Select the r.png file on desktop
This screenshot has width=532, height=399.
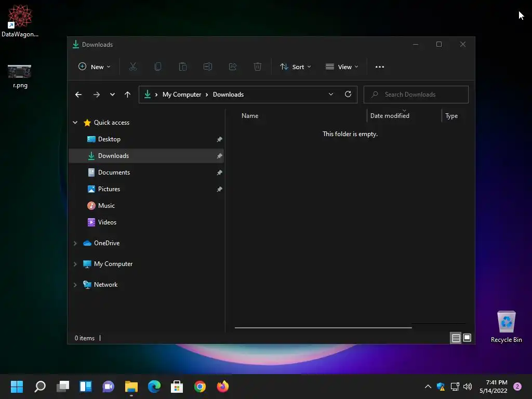[20, 76]
